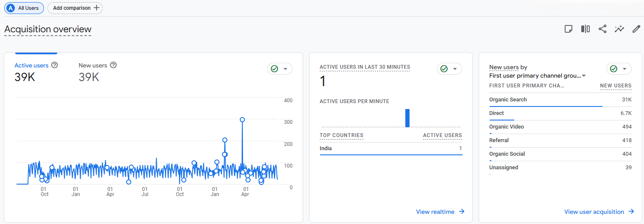Click the anomaly marker near 200 peak
The image size is (644, 224).
click(225, 140)
